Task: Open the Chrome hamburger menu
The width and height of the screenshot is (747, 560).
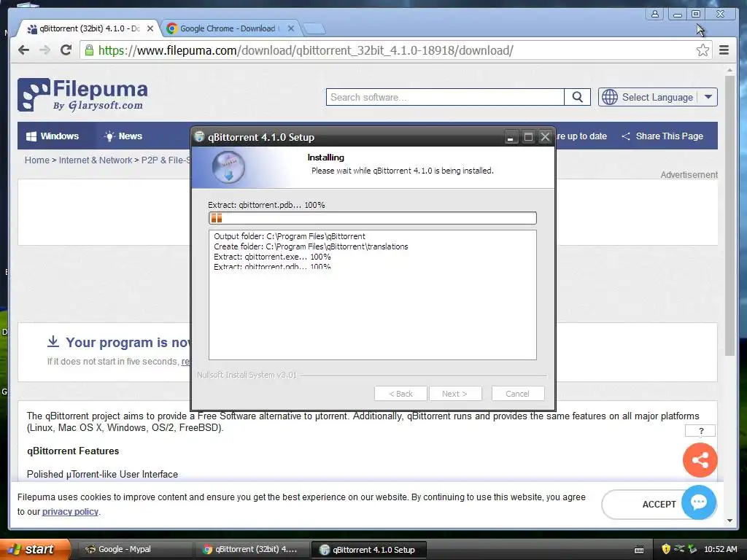Action: tap(724, 50)
